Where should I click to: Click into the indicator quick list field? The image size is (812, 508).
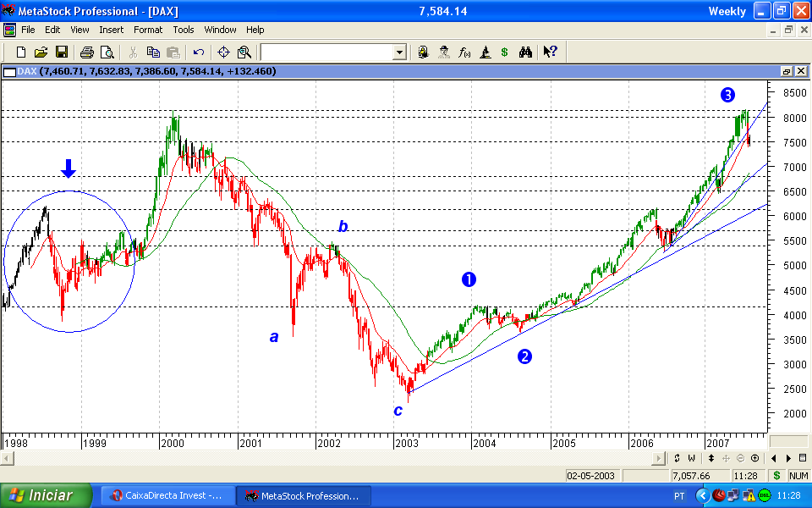326,52
